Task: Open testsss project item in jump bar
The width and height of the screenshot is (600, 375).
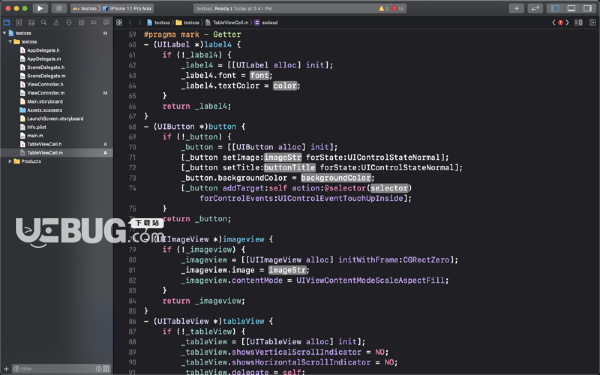Action: 158,23
